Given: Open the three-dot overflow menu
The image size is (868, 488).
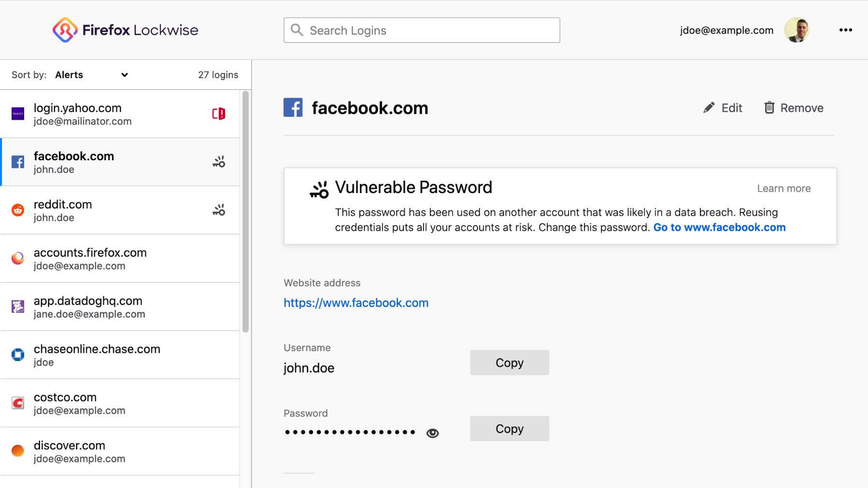Looking at the screenshot, I should pos(845,30).
